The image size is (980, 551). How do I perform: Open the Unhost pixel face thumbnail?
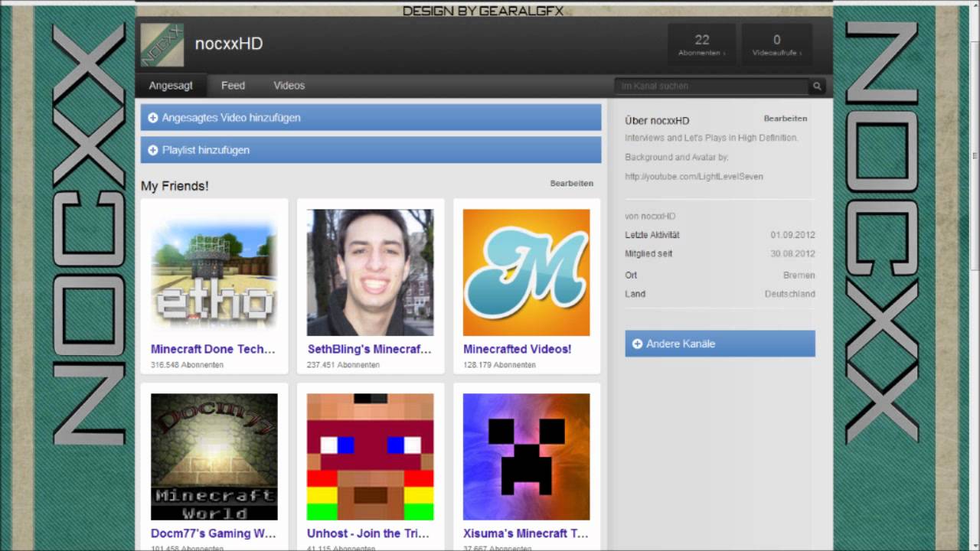(371, 457)
